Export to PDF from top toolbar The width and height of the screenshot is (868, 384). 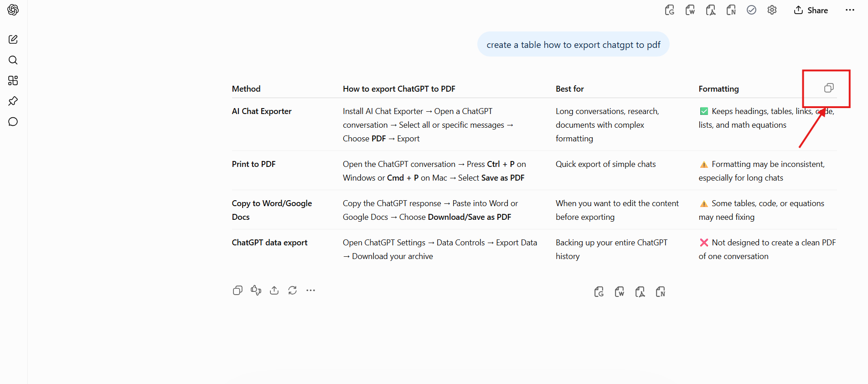711,10
